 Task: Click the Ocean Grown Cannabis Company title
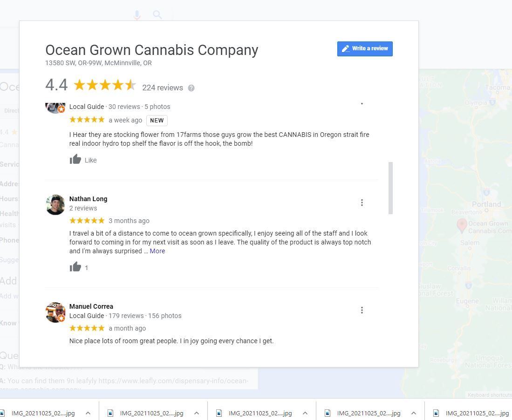tap(152, 50)
